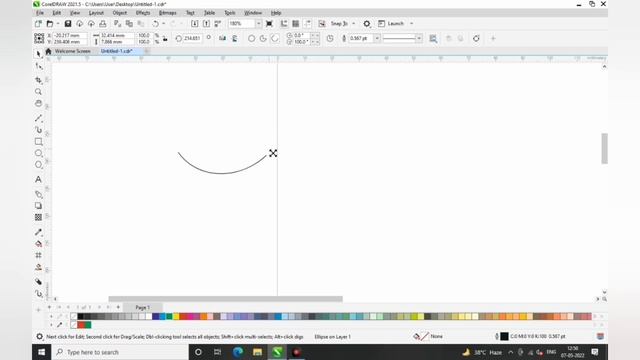Toggle show grid button

[296, 24]
